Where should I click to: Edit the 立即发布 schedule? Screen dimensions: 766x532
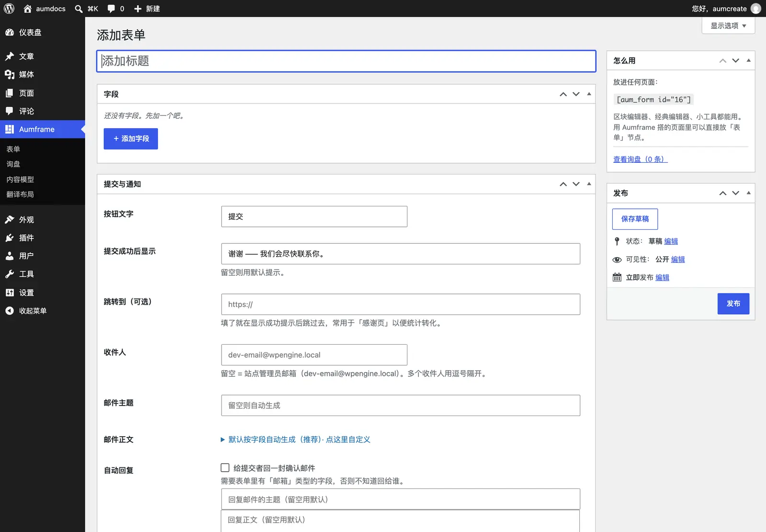(x=662, y=278)
